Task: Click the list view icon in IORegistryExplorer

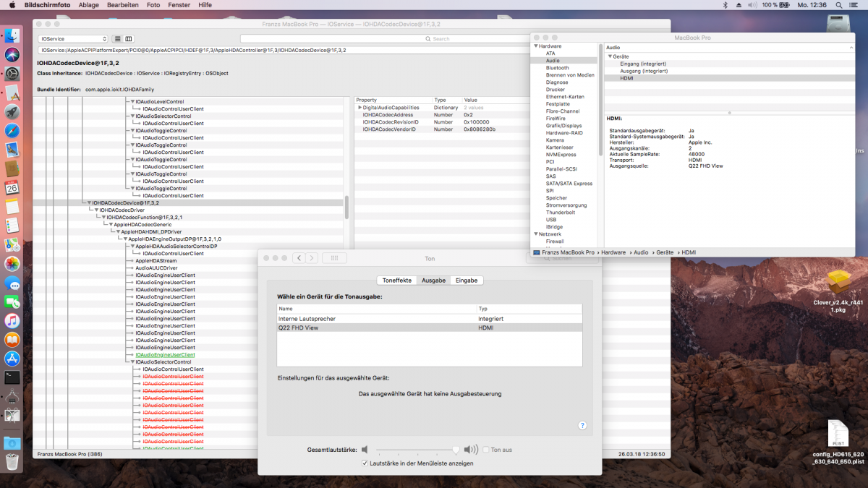Action: point(119,38)
